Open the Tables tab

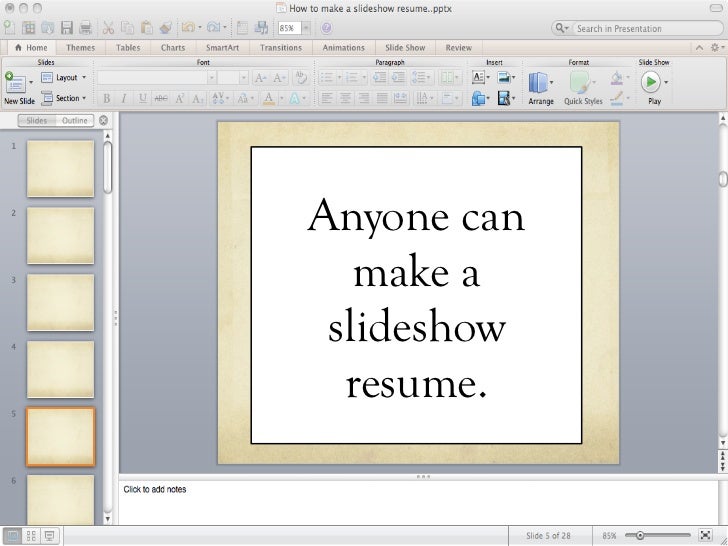[128, 47]
